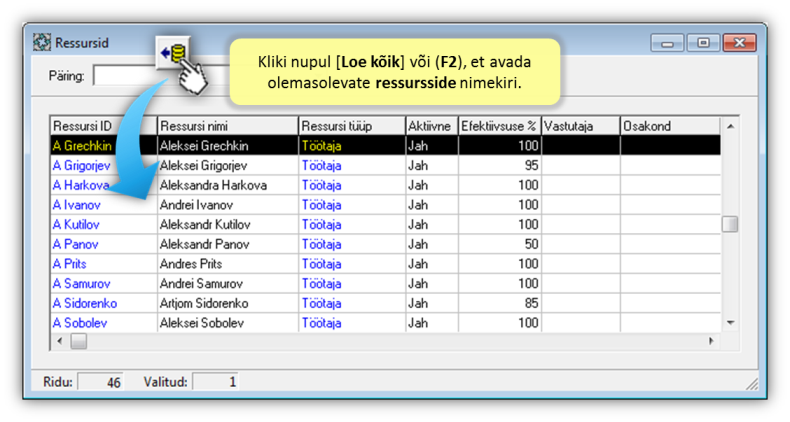The image size is (790, 422).
Task: Click the Osakond column header
Action: pyautogui.click(x=668, y=126)
